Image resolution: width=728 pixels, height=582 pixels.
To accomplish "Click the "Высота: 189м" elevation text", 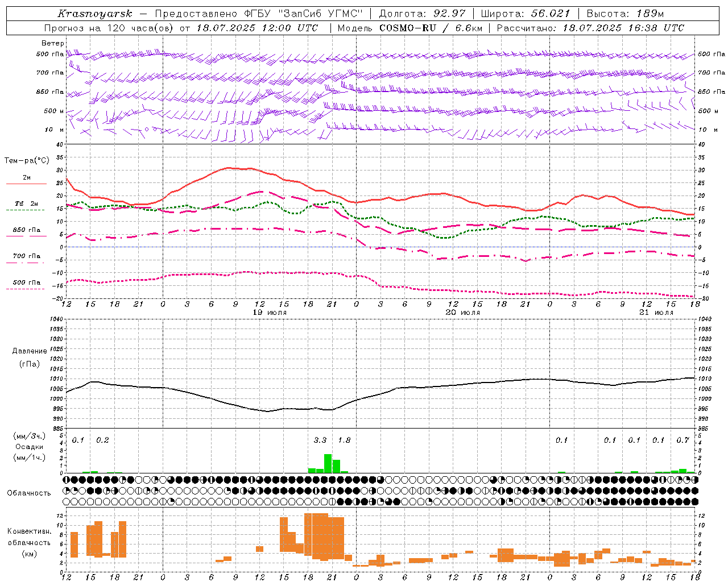I will point(625,14).
